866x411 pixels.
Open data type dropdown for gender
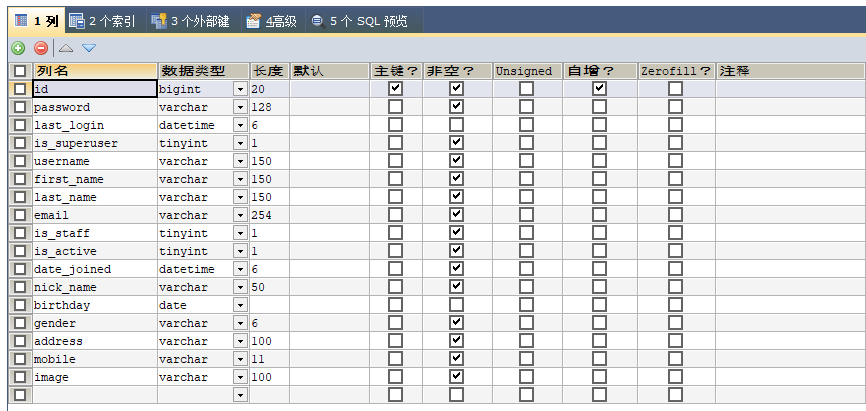click(241, 323)
